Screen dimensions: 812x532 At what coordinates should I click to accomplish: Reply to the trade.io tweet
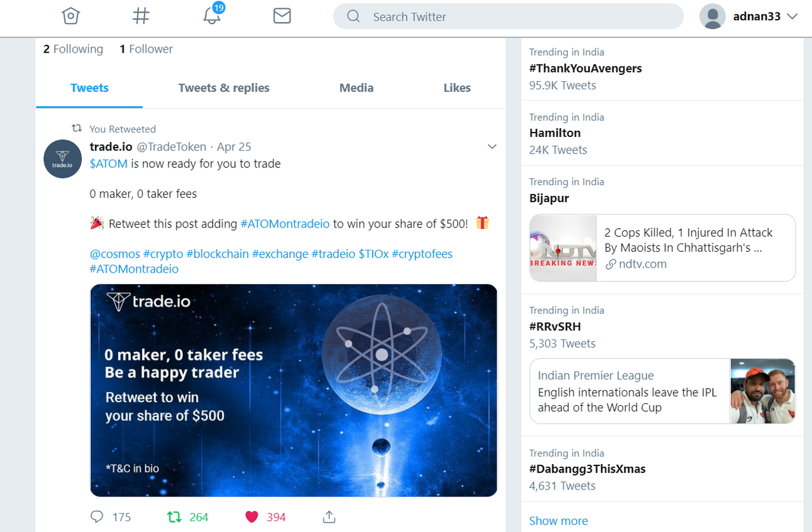97,517
